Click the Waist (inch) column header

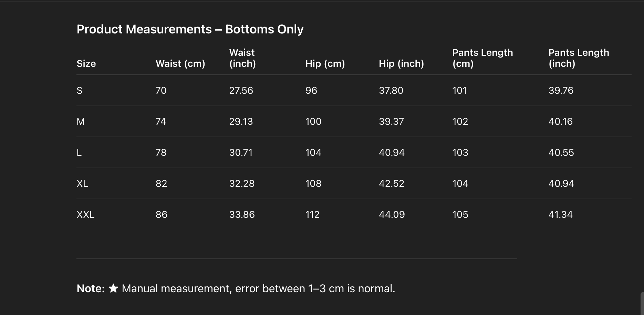click(242, 58)
